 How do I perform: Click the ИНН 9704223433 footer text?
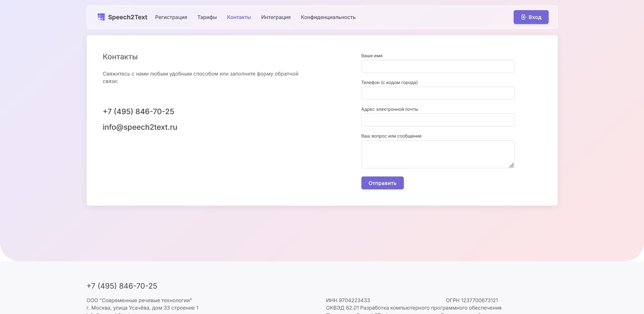click(348, 300)
